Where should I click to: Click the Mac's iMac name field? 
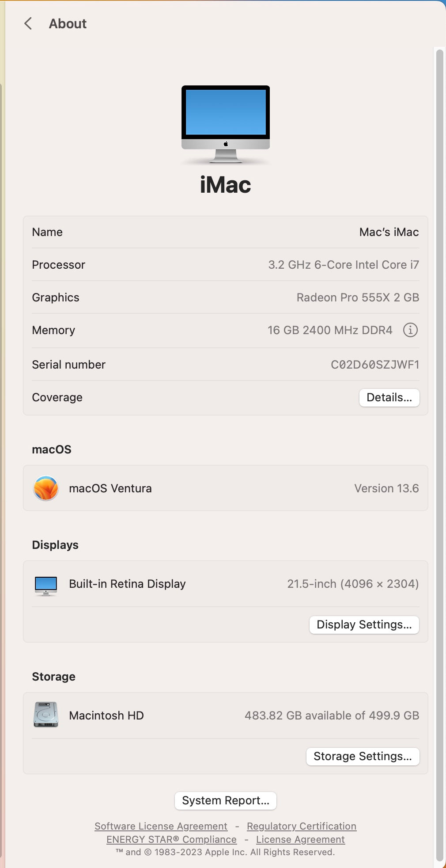pyautogui.click(x=389, y=232)
